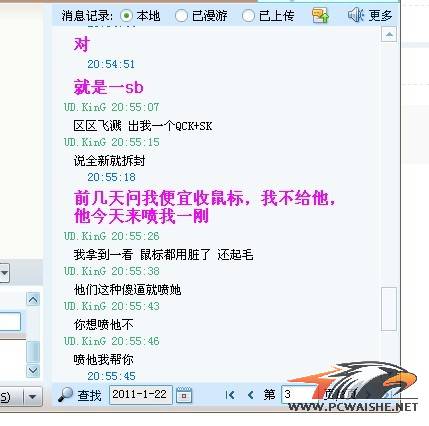
Task: Click the left panel text input box
Action: [10, 321]
